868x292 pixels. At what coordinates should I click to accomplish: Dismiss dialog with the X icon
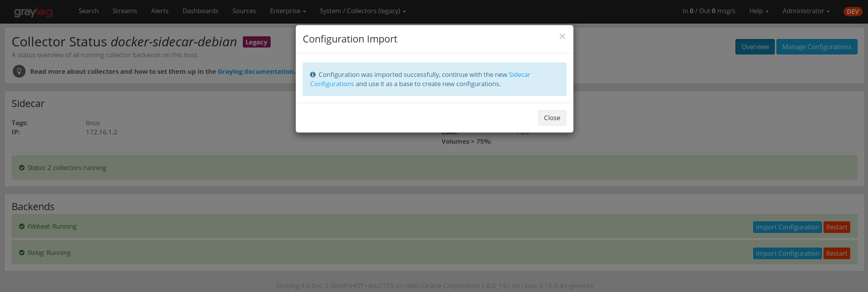point(562,36)
